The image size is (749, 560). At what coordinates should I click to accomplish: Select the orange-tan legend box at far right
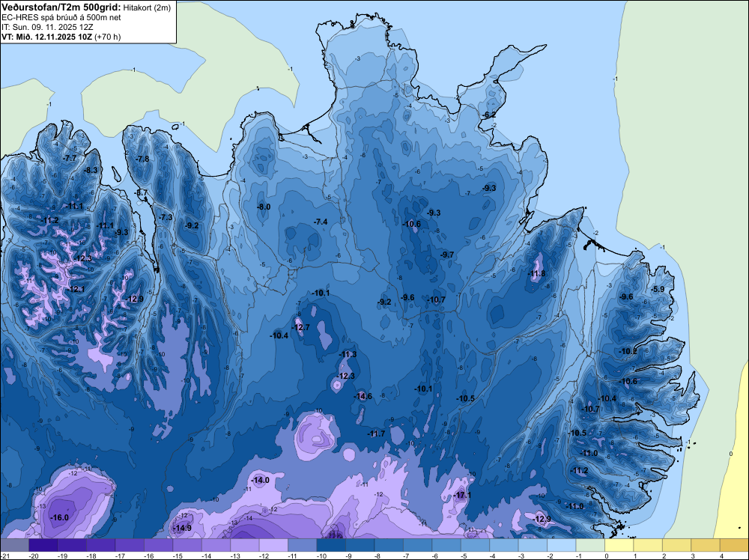(734, 545)
